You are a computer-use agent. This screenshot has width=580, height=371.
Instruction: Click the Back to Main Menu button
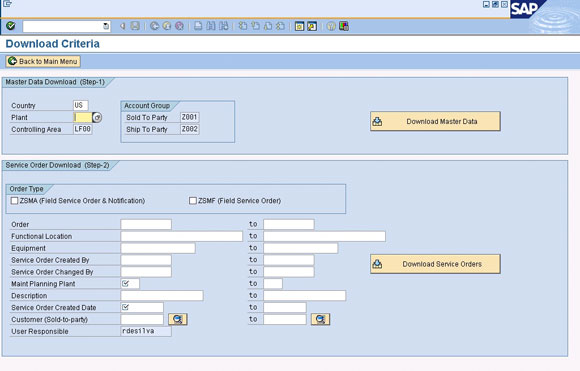pyautogui.click(x=43, y=61)
